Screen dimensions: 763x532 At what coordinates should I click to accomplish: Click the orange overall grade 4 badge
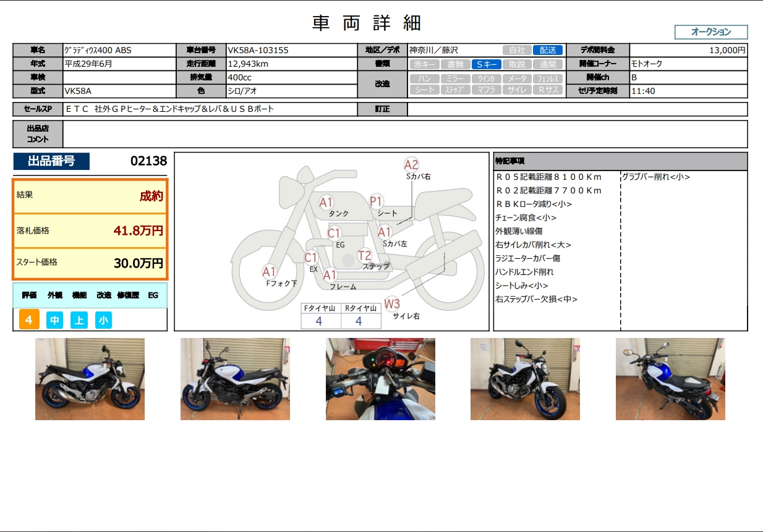point(29,320)
